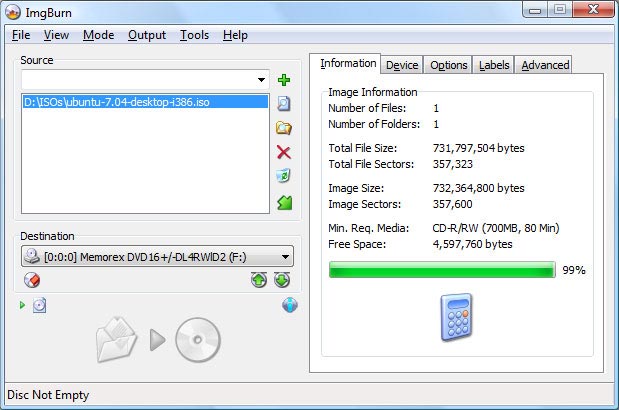This screenshot has height=410, width=619.
Task: Click the large folder-to-disc build button
Action: 158,340
